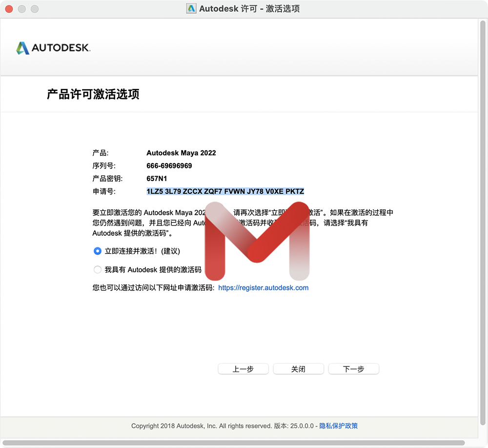Click the highlighted request code 1LZ5 3L79

[x=225, y=191]
